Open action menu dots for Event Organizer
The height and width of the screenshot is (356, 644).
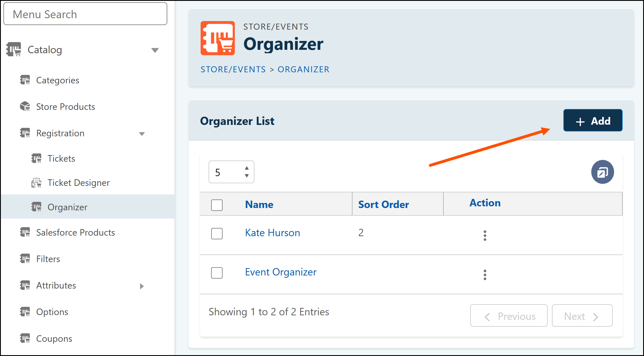pos(485,275)
